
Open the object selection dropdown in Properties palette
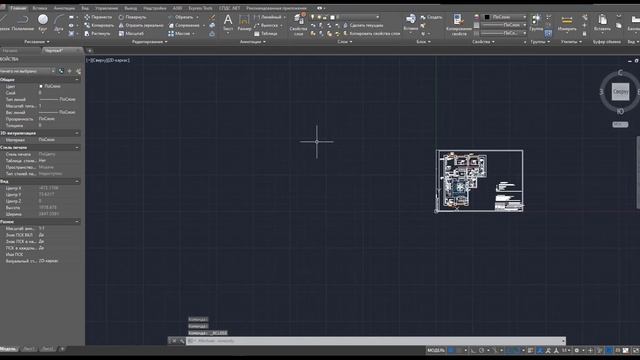pyautogui.click(x=27, y=71)
